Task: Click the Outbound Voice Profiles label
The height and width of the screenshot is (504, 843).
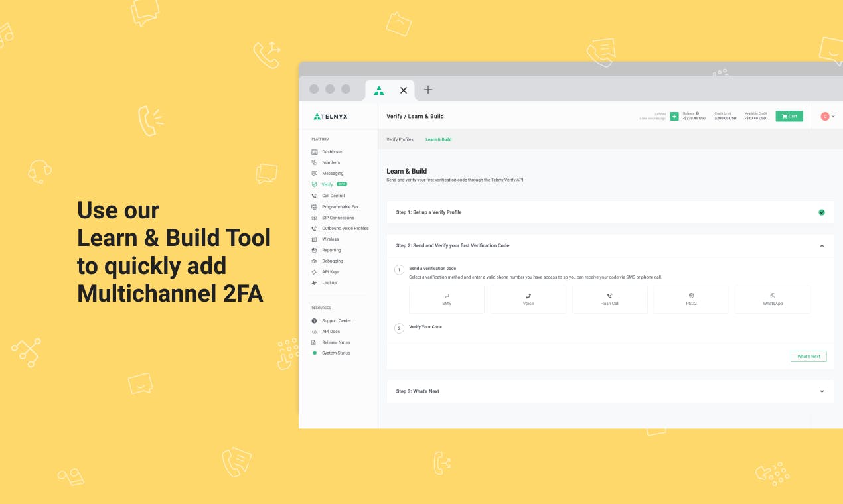Action: (345, 229)
